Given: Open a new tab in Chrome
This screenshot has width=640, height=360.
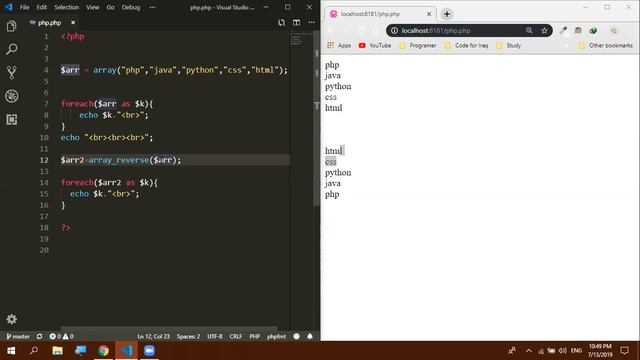Looking at the screenshot, I should (447, 14).
